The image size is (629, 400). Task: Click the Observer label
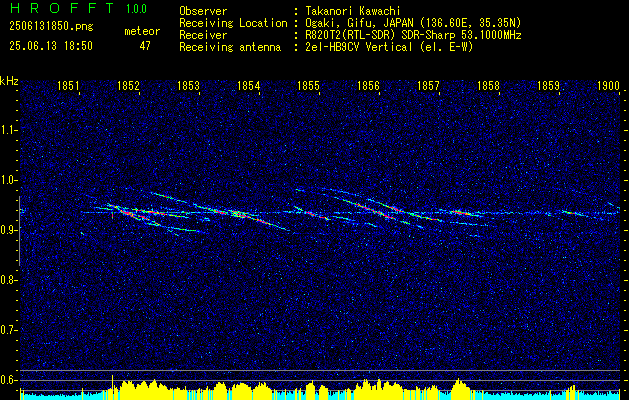pos(203,11)
